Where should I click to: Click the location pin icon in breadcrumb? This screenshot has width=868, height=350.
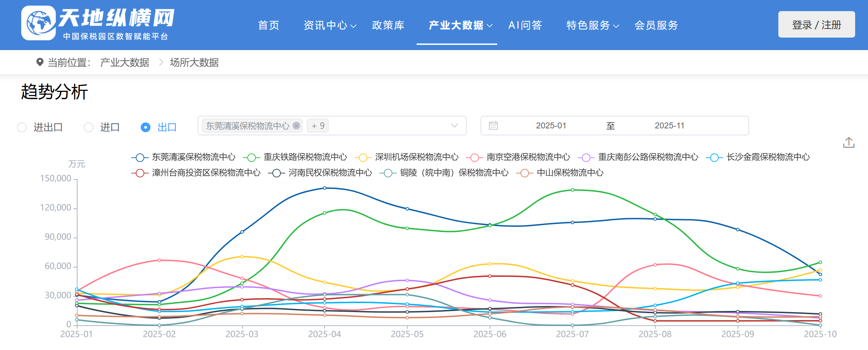pos(40,62)
